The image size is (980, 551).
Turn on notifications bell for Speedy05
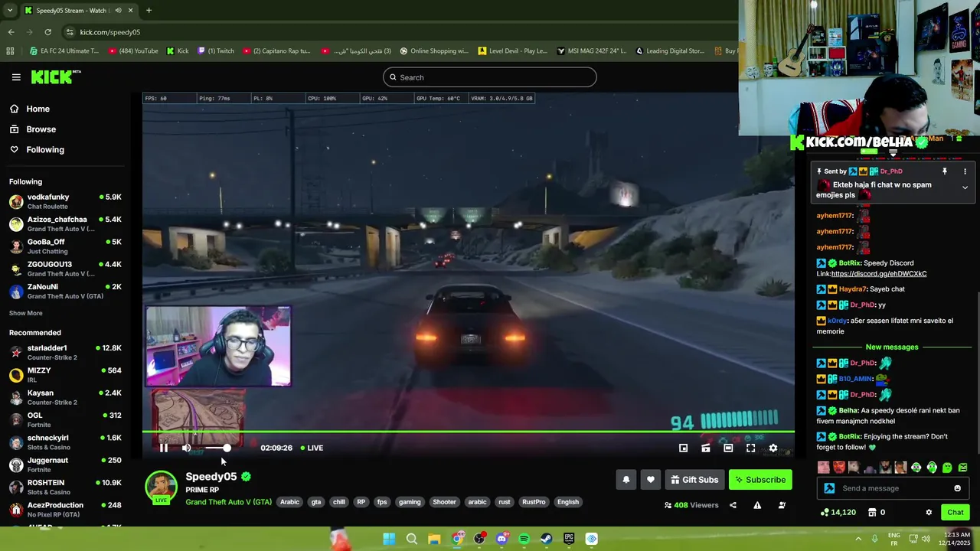point(626,480)
